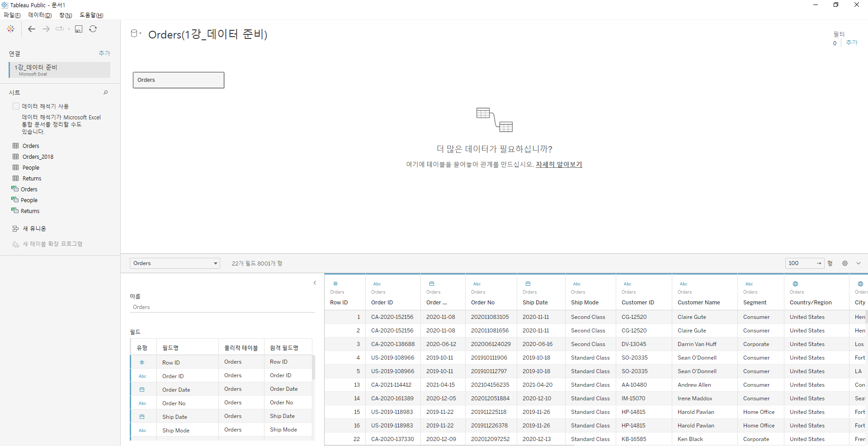Go back with the back arrow
Screen dimensions: 868x446
tap(31, 29)
